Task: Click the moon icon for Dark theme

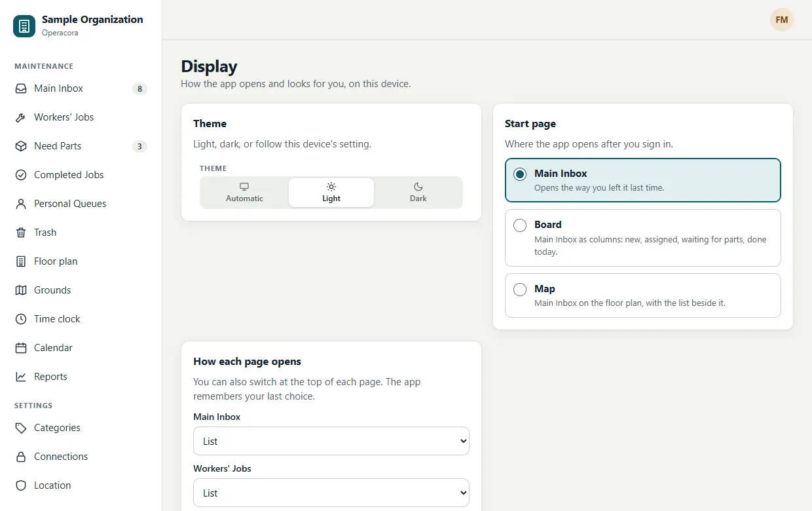Action: [418, 187]
